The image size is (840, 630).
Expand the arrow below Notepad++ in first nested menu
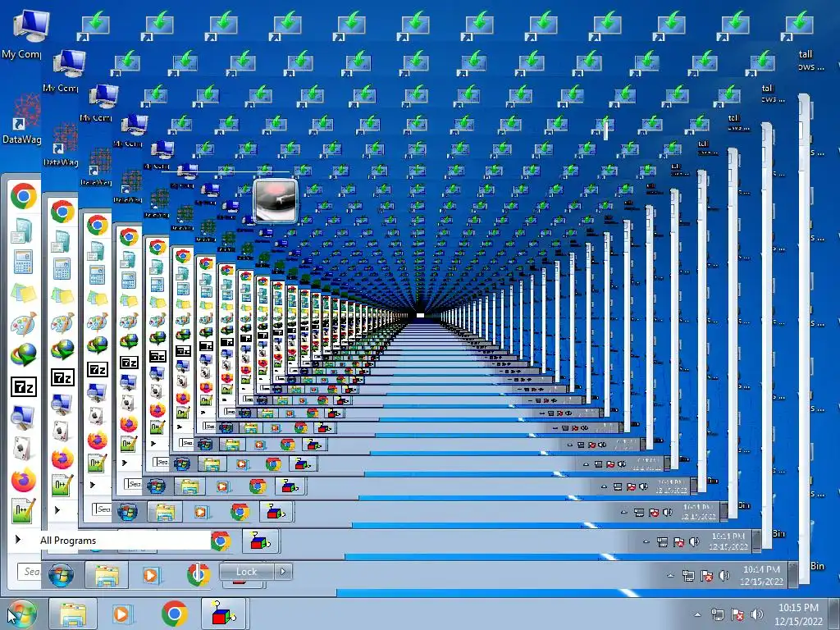click(57, 509)
